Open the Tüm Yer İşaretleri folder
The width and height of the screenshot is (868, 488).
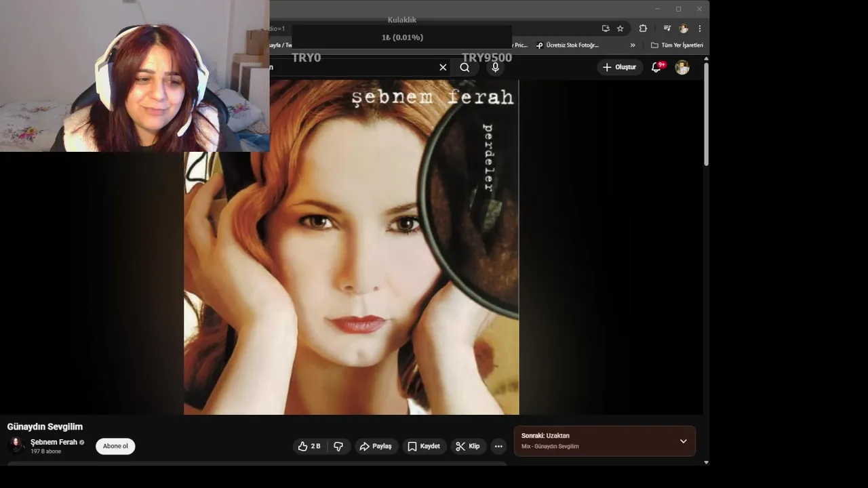(x=677, y=45)
